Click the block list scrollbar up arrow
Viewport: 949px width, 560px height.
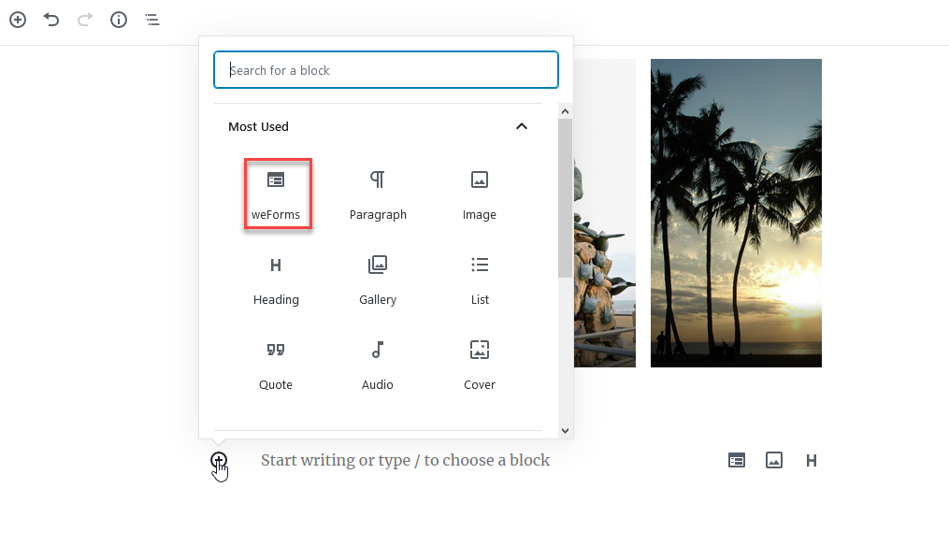coord(566,111)
